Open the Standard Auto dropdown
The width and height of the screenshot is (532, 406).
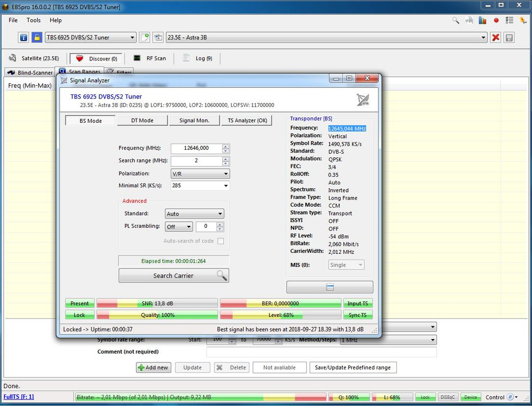coord(195,214)
